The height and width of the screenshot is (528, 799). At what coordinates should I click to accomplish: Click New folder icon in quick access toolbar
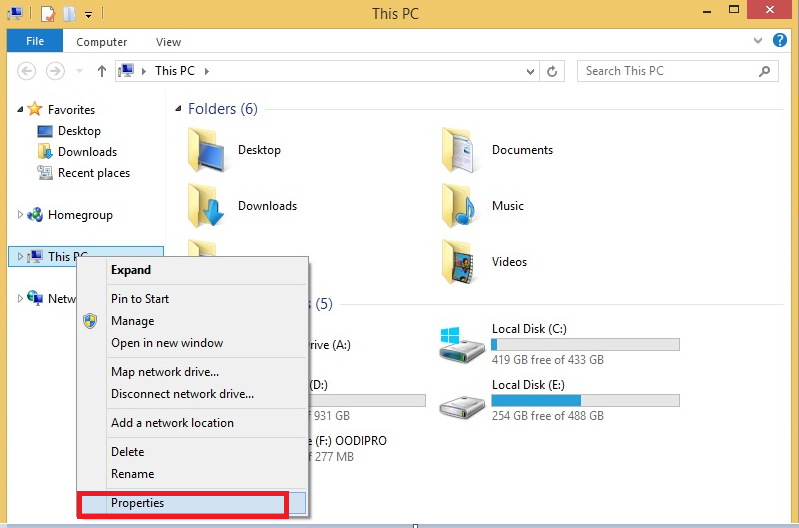[x=69, y=13]
